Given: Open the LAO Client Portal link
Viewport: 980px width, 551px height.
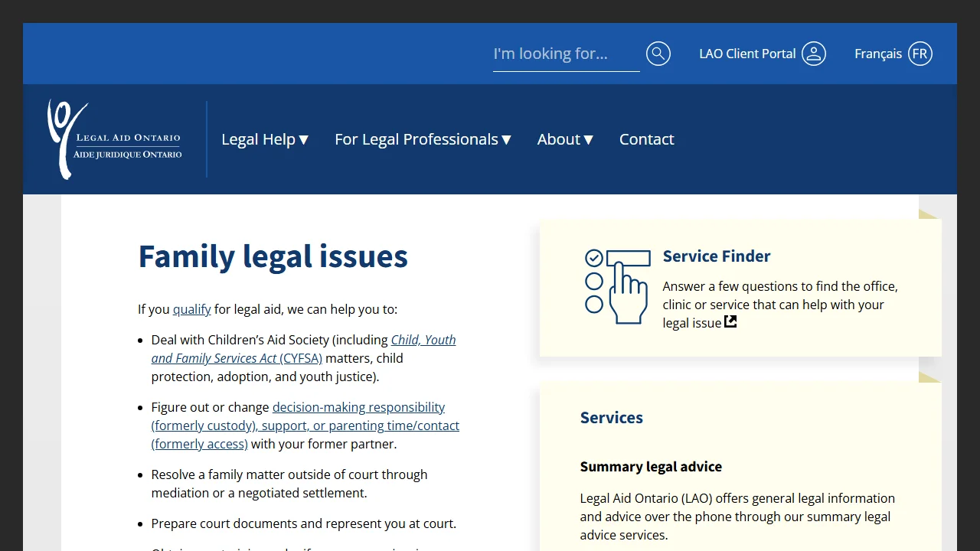Looking at the screenshot, I should point(748,54).
